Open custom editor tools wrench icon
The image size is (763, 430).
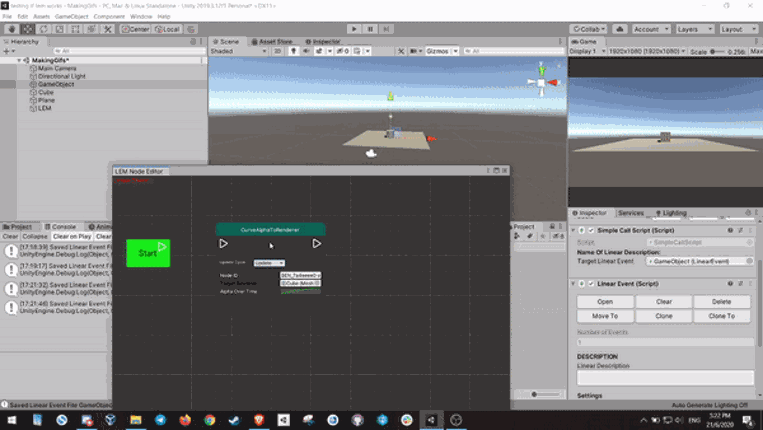click(108, 29)
